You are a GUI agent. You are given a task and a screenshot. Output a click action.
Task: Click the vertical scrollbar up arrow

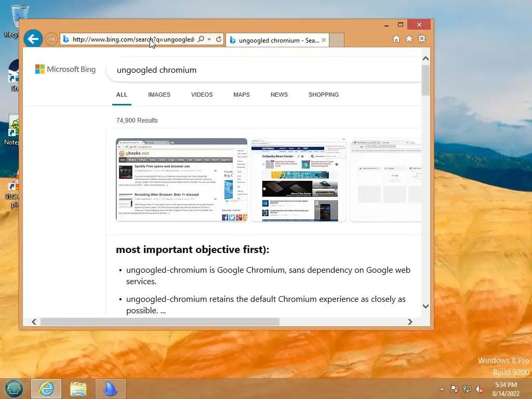426,59
